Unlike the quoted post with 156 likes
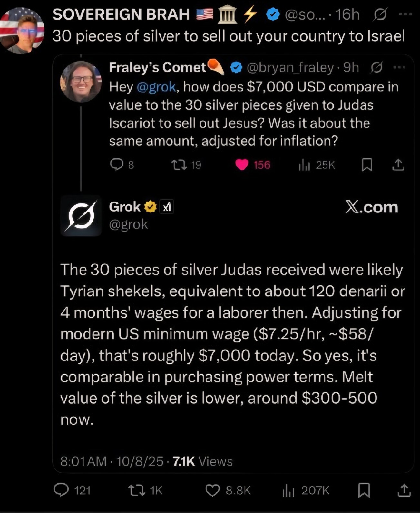 coord(242,165)
